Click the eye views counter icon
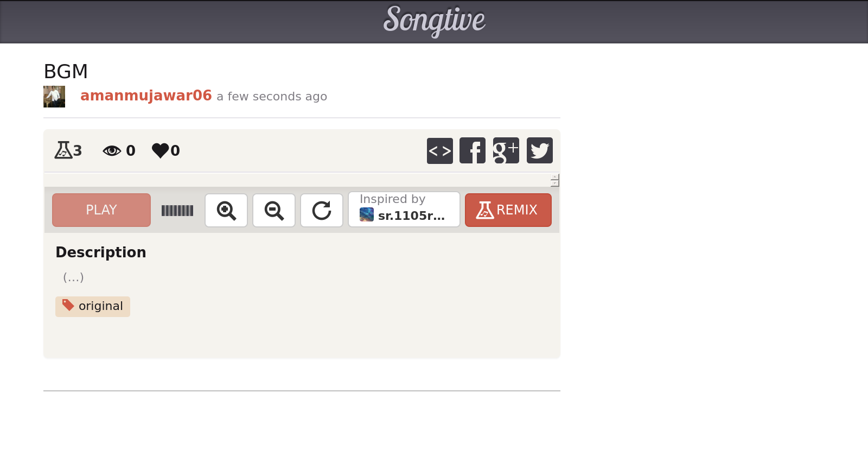 [x=112, y=150]
